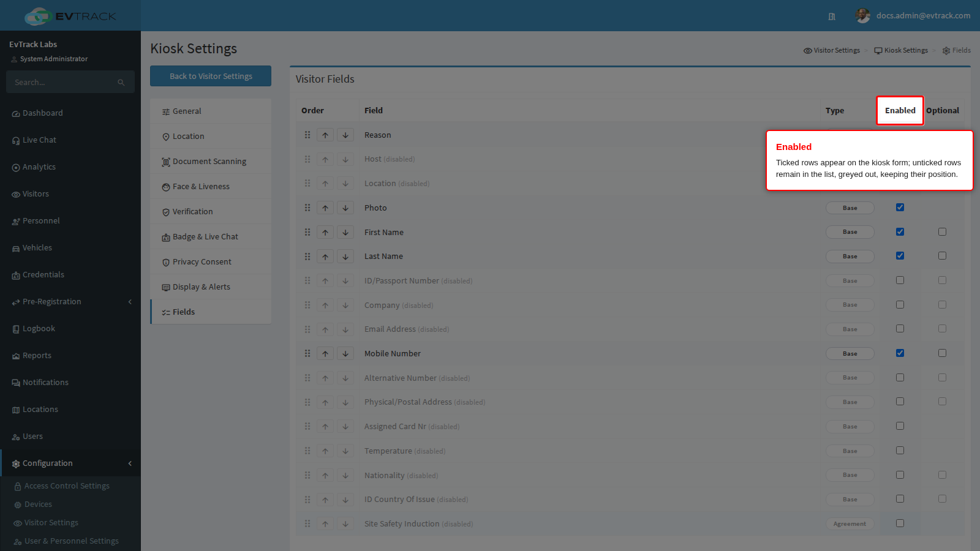This screenshot has height=551, width=980.
Task: Collapse the Configuration menu
Action: 70,463
